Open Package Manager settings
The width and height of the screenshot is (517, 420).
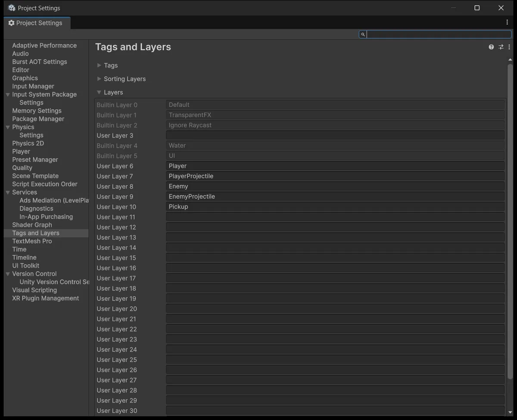(38, 119)
